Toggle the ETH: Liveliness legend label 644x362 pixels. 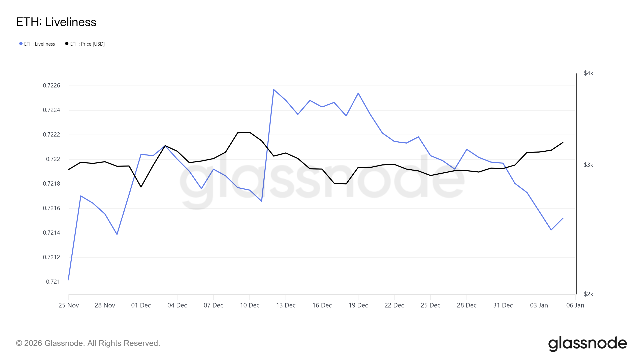tap(39, 44)
